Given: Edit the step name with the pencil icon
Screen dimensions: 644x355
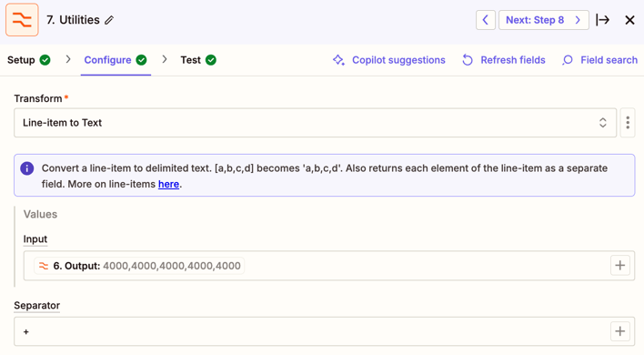Looking at the screenshot, I should [x=109, y=20].
